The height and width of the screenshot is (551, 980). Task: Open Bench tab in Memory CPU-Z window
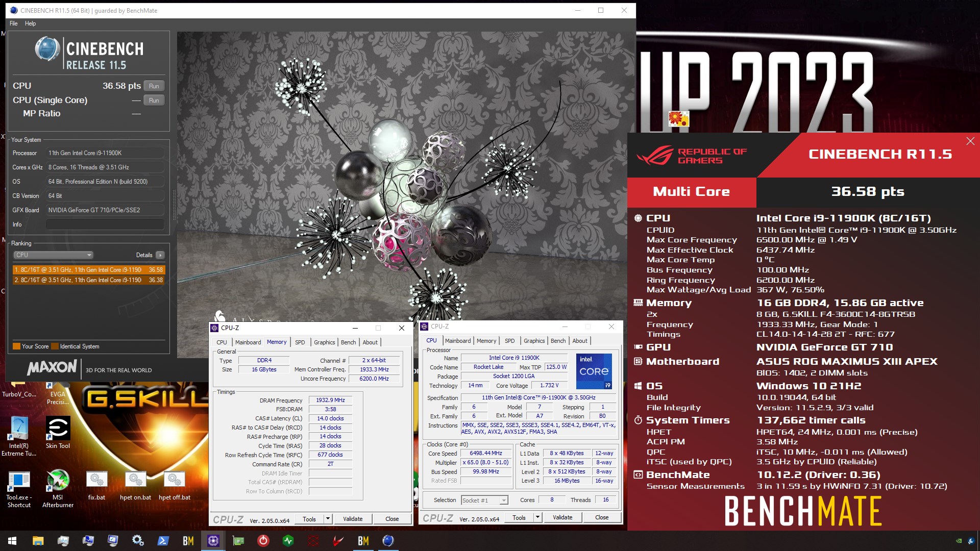coord(349,342)
